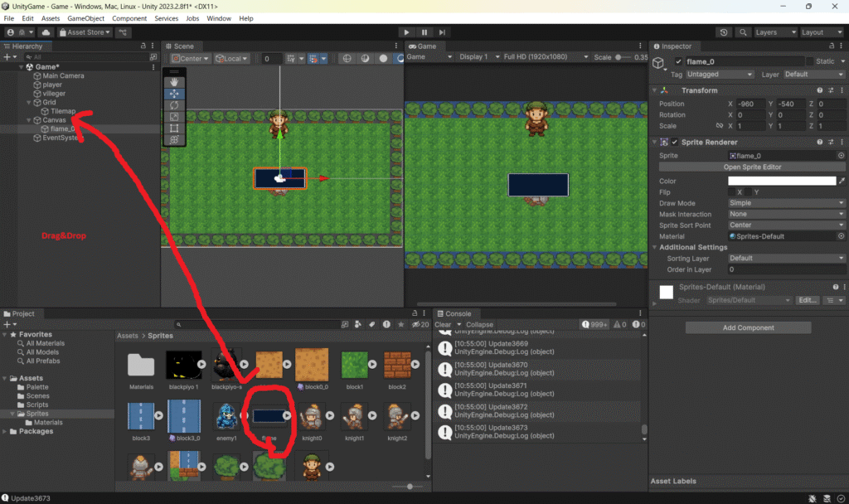The height and width of the screenshot is (504, 849).
Task: Start Play mode with the Play button
Action: (406, 32)
